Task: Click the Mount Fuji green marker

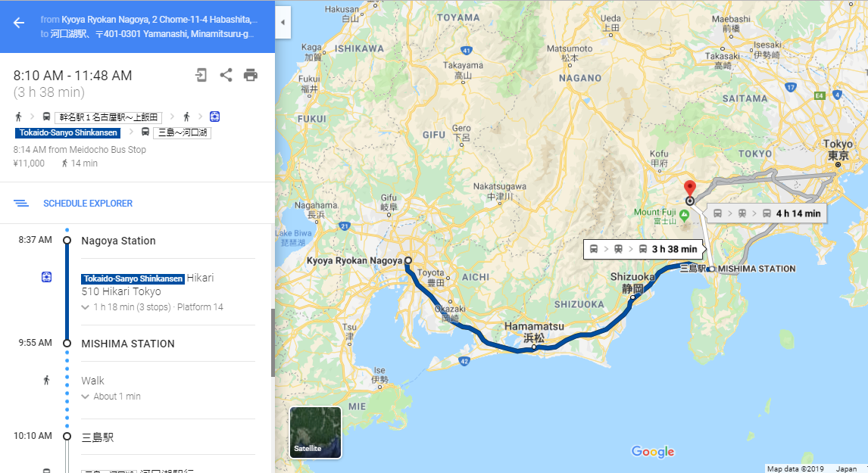Action: (x=685, y=214)
